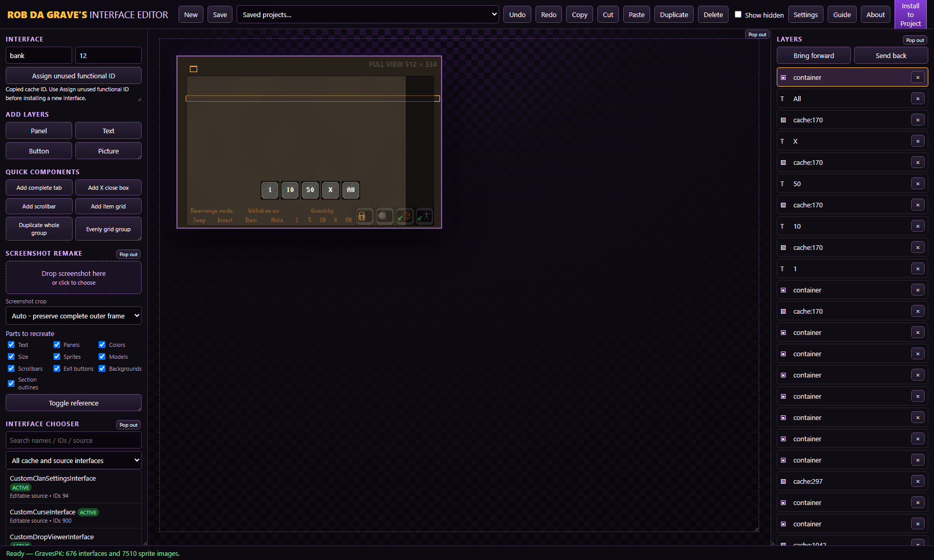Pop out the Interface Chooser panel
Viewport: 934px width, 560px height.
click(x=128, y=425)
